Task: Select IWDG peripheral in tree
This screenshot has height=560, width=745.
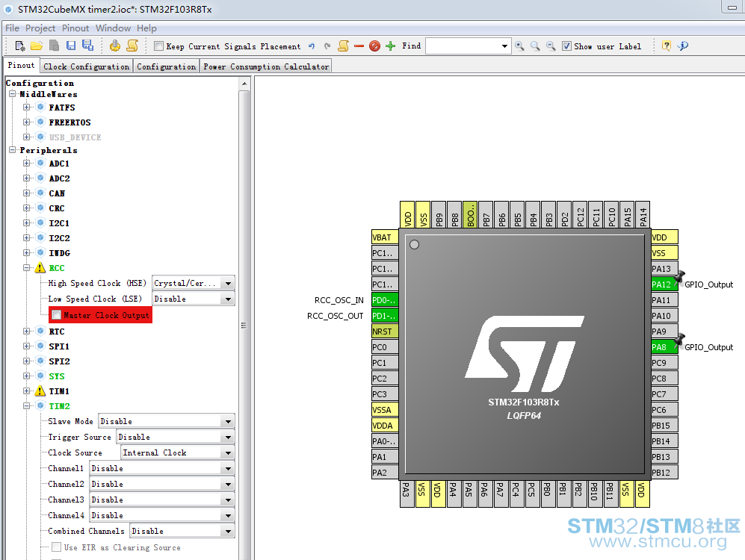Action: [59, 253]
